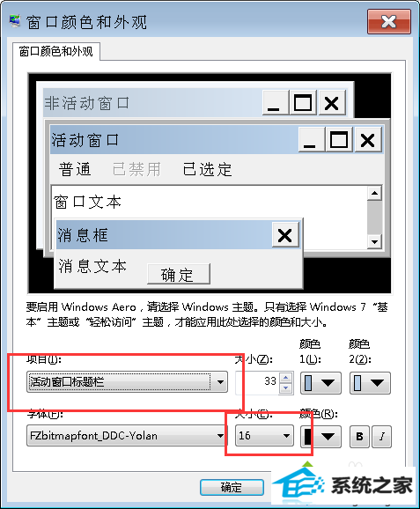
Task: Click the item size input field
Action: [x=257, y=383]
